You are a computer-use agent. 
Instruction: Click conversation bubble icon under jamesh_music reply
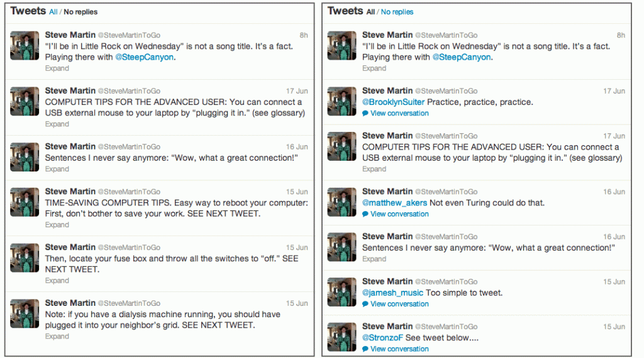(365, 304)
